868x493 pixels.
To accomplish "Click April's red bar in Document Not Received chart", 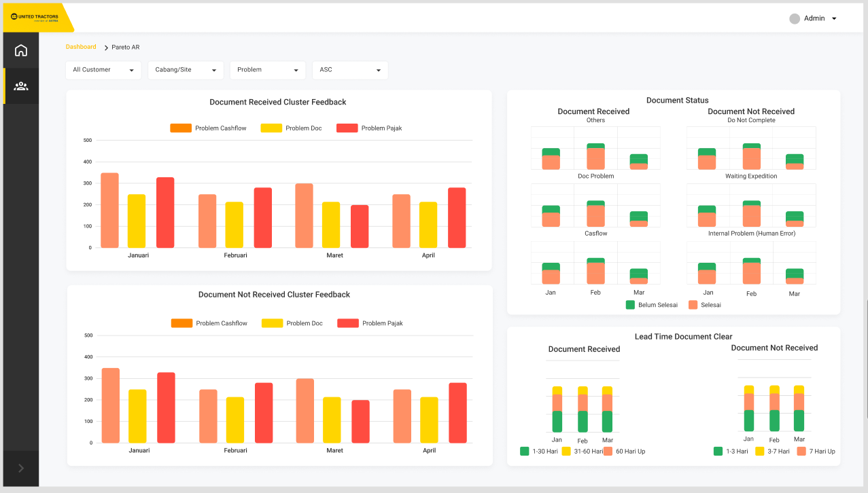I will coord(458,413).
